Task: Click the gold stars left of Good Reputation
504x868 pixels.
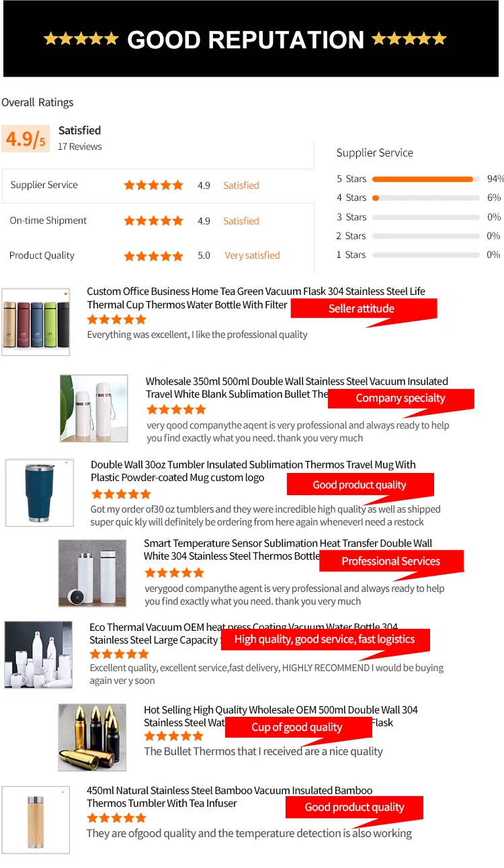Action: [x=81, y=38]
